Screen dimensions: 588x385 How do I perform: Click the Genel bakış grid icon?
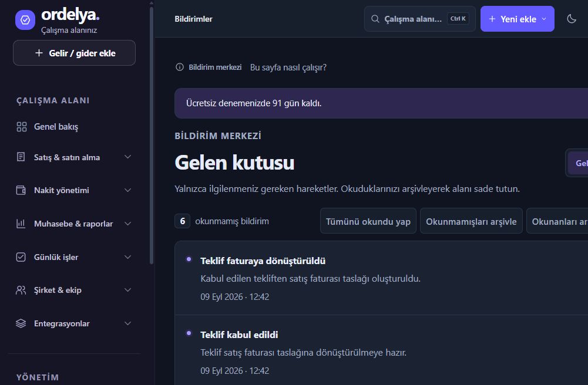(x=21, y=127)
